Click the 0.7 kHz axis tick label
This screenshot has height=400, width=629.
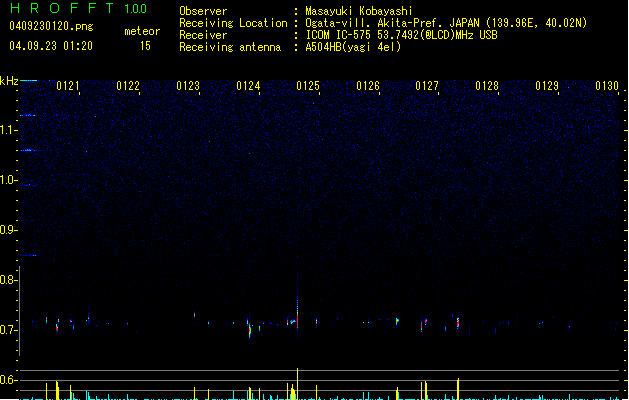click(x=8, y=330)
